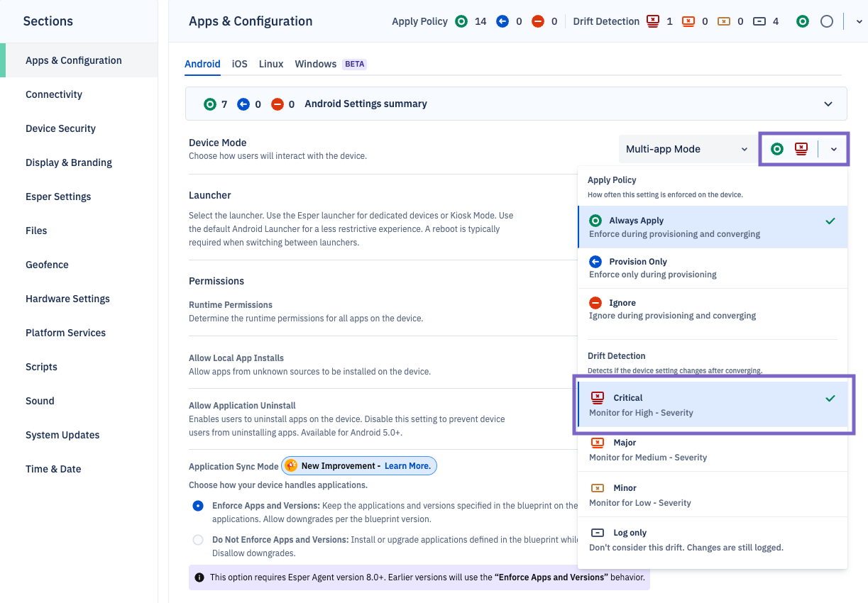Open Learn More link

pyautogui.click(x=407, y=466)
